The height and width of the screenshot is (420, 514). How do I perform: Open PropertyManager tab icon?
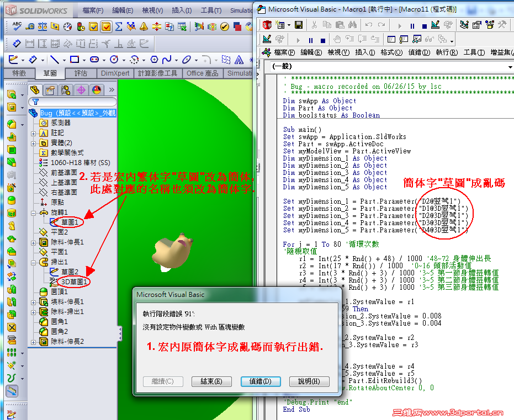coord(50,90)
